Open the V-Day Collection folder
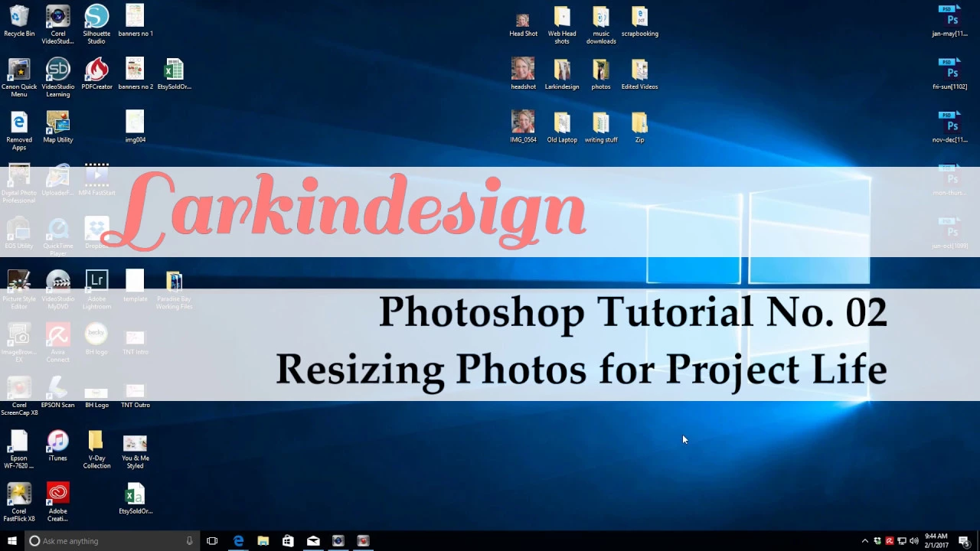This screenshot has width=980, height=551. [x=96, y=448]
